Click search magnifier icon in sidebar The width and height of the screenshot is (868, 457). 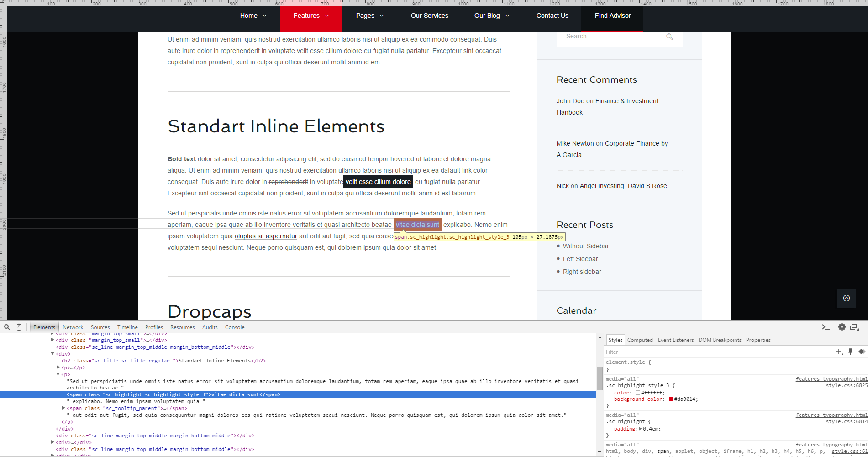669,37
